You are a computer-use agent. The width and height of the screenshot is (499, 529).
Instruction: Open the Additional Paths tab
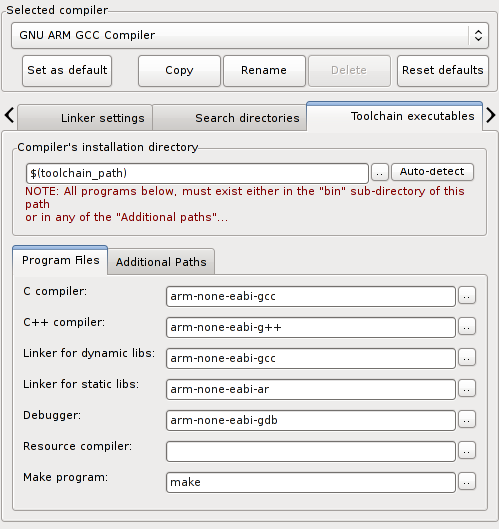tap(161, 262)
